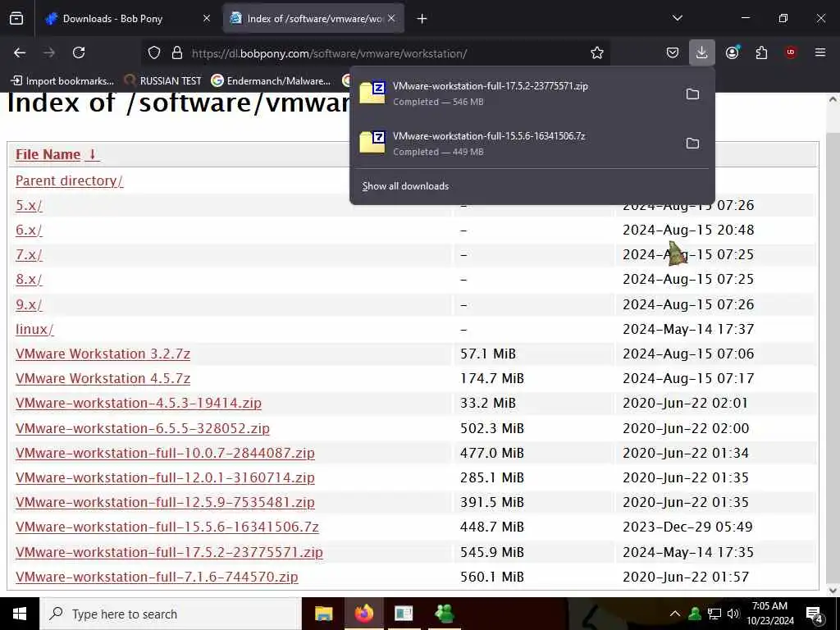
Task: Open the Windows Start menu
Action: [x=20, y=614]
